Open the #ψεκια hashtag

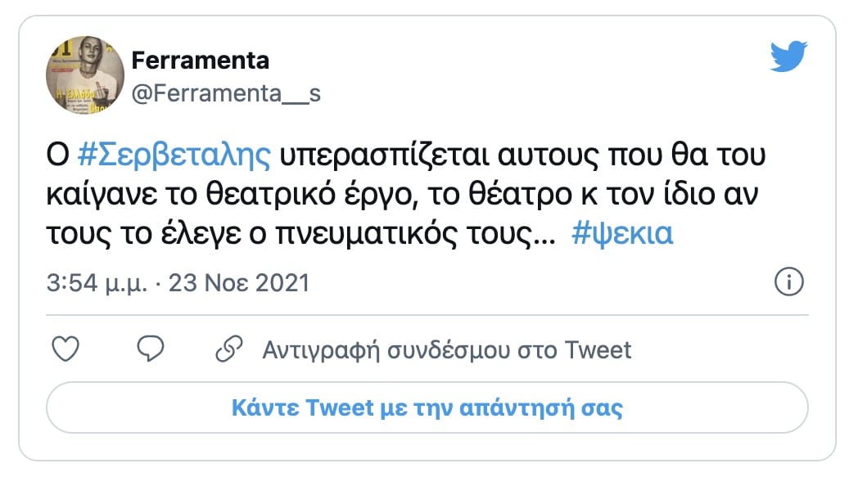[x=622, y=235]
